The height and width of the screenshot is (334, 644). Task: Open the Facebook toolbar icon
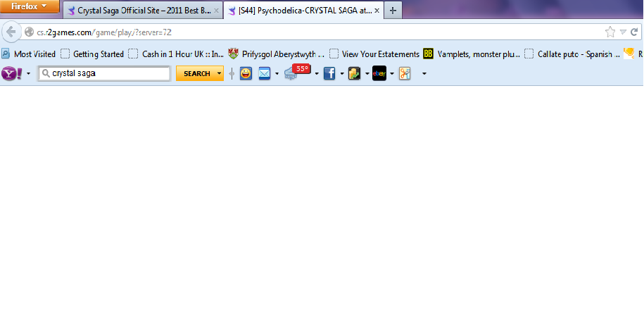[x=329, y=74]
